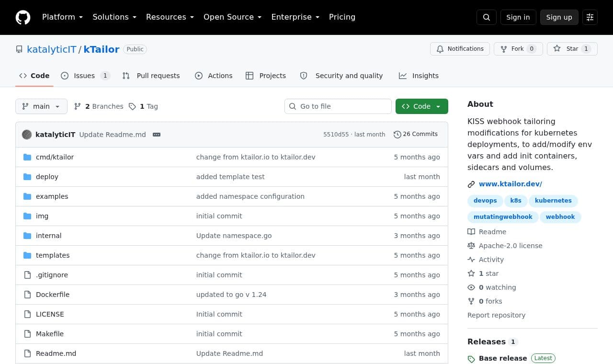
Task: Select the Insights tab
Action: [x=419, y=76]
